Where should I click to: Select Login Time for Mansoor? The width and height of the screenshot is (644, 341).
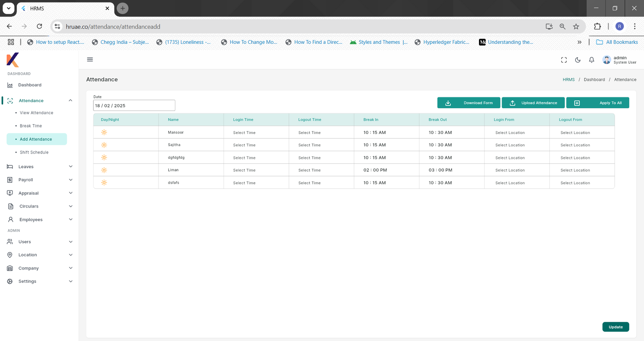(244, 133)
